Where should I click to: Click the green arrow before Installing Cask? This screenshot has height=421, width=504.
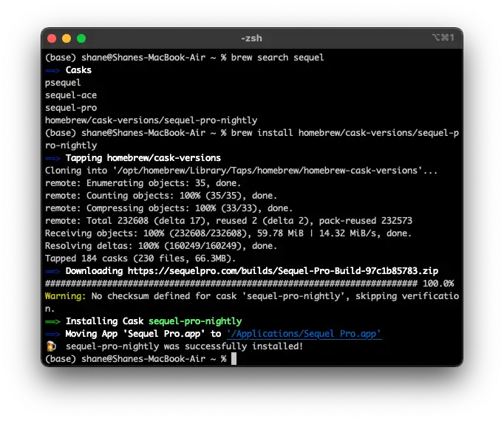coord(52,321)
